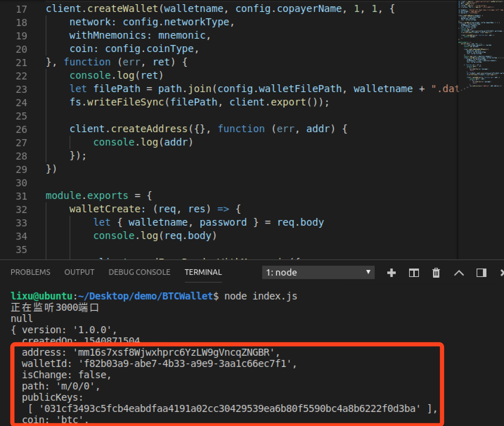Click 'client.createWallet' on line 17
504x426 pixels.
102,9
